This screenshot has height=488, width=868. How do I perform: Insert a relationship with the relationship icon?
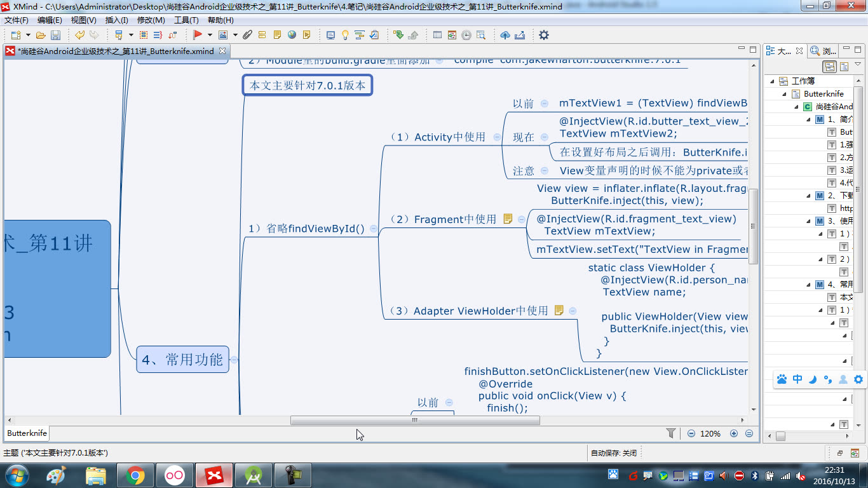click(172, 35)
